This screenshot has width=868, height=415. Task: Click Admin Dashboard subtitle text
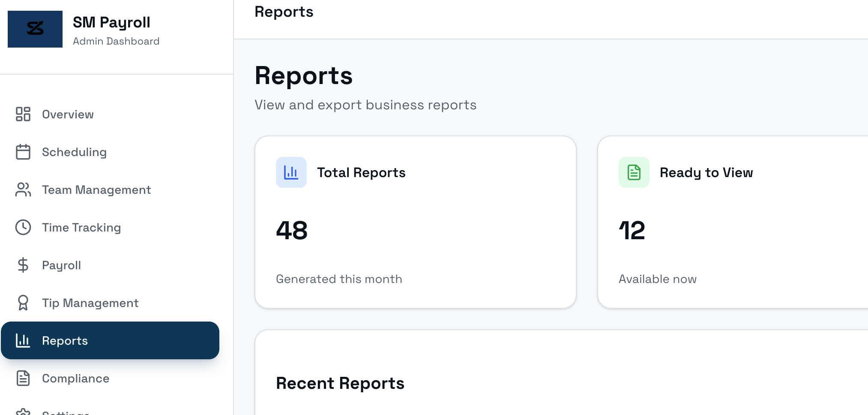coord(116,41)
